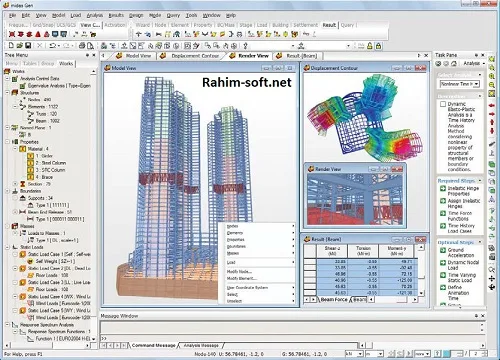Viewport: 500px width, 360px height.
Task: Click the Print Preview icon
Action: click(x=90, y=45)
